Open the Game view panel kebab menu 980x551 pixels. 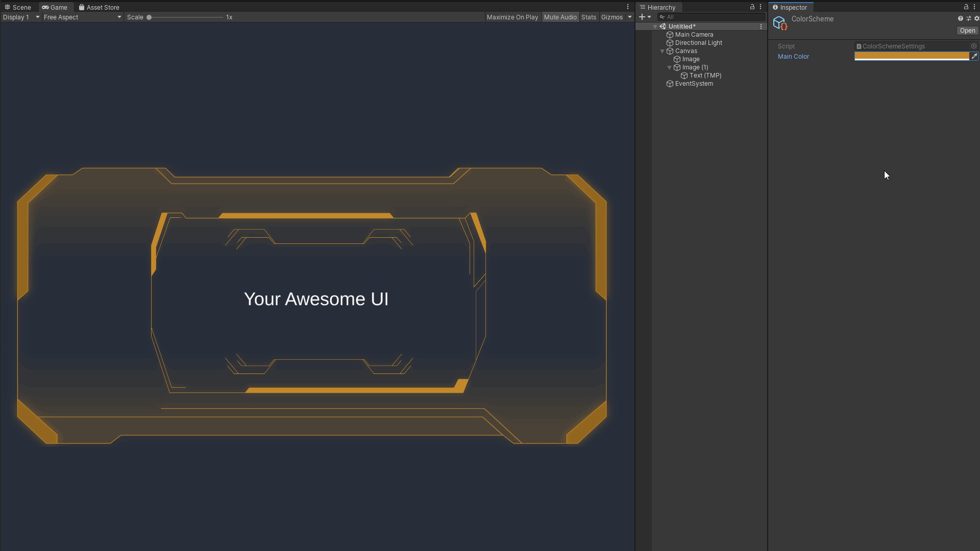(627, 7)
